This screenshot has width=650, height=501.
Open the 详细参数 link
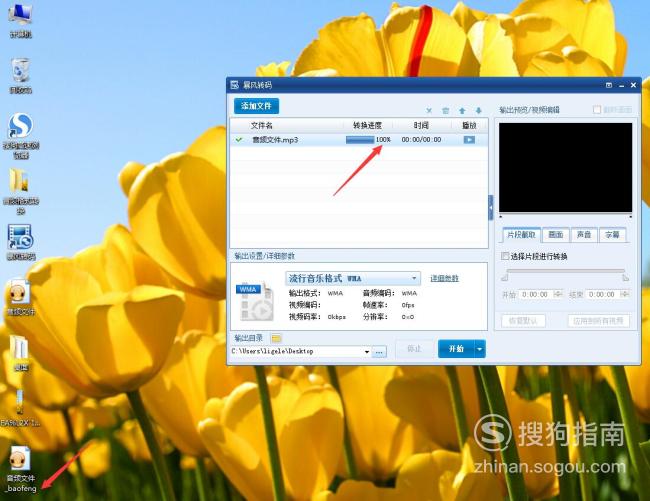[x=444, y=278]
